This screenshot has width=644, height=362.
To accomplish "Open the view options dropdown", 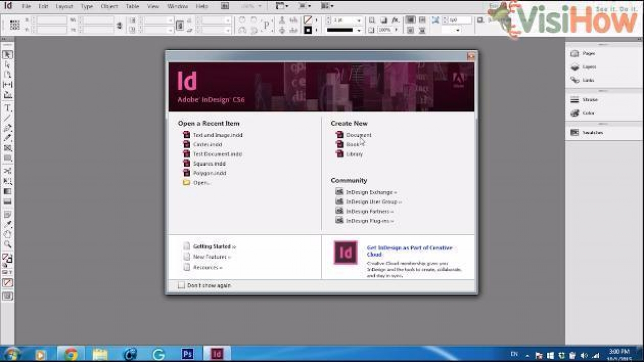I will (282, 7).
